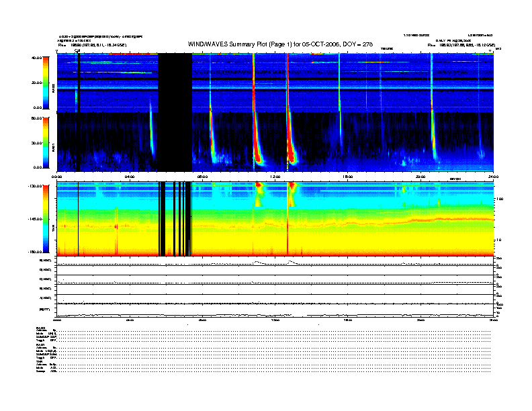The image size is (532, 411).
Task: Click the -130.00 label on TNR color bar
Action: [x=36, y=186]
